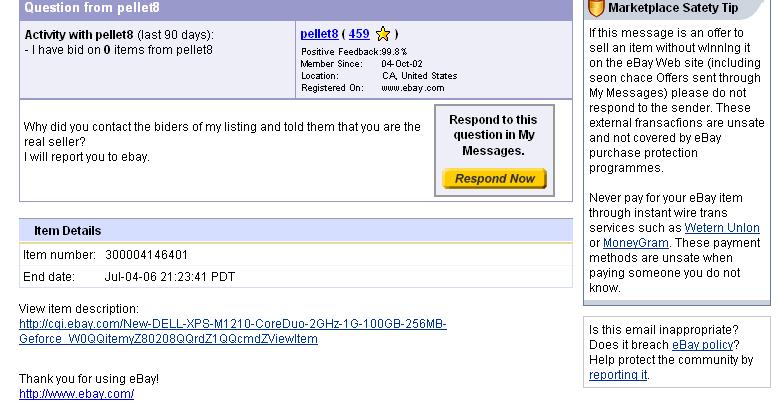Click the yellow feedback star icon
780x406 pixels.
click(x=383, y=34)
